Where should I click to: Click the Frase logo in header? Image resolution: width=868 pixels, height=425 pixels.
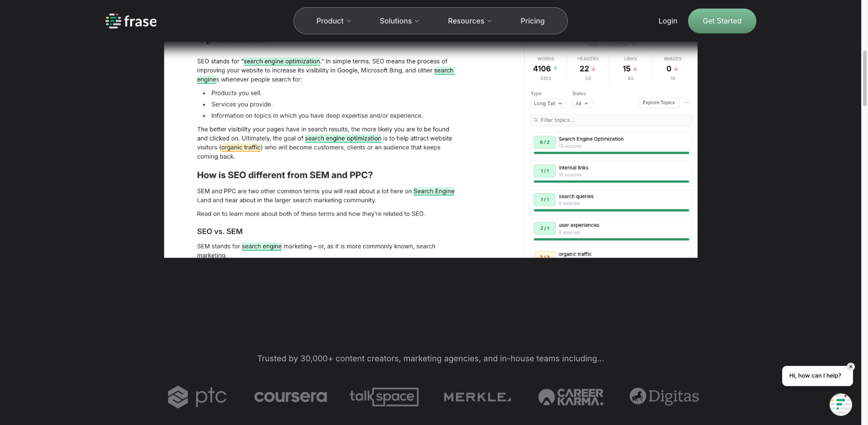[131, 21]
